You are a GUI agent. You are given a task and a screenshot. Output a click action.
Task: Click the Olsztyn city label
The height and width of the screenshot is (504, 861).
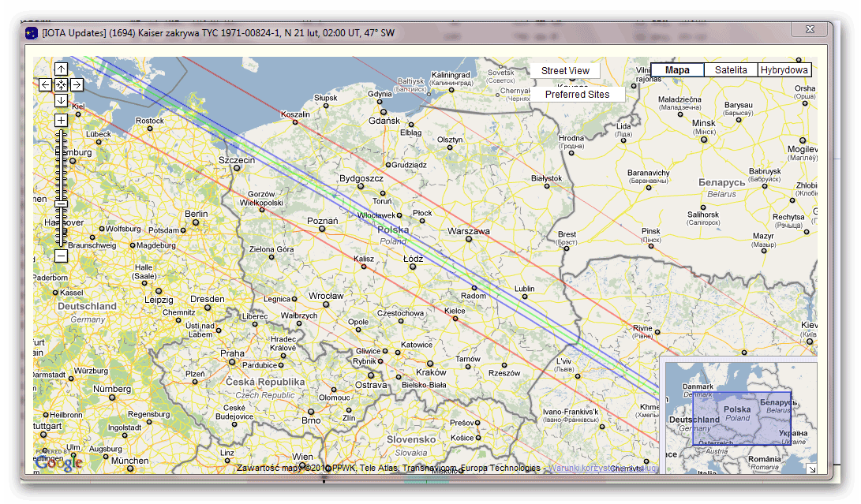(450, 140)
